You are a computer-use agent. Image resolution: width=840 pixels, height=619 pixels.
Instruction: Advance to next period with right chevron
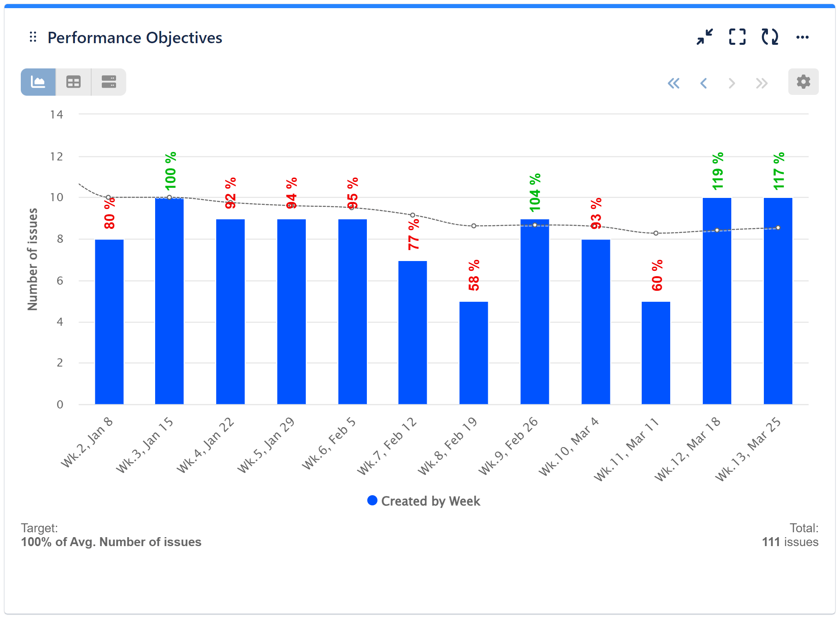732,83
